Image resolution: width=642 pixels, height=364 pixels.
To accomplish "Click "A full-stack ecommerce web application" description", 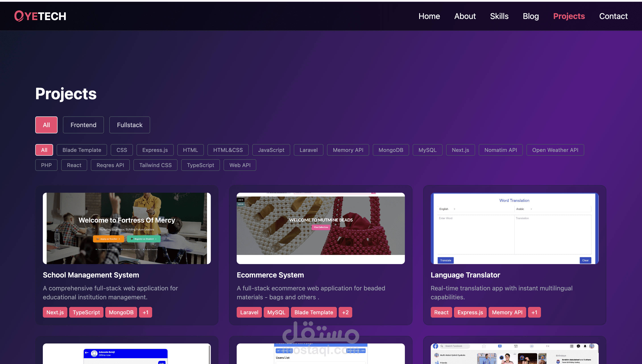I will (x=311, y=292).
